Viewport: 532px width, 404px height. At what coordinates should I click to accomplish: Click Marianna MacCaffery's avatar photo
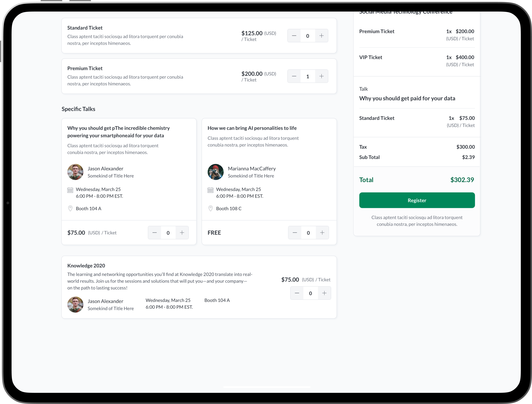(215, 172)
